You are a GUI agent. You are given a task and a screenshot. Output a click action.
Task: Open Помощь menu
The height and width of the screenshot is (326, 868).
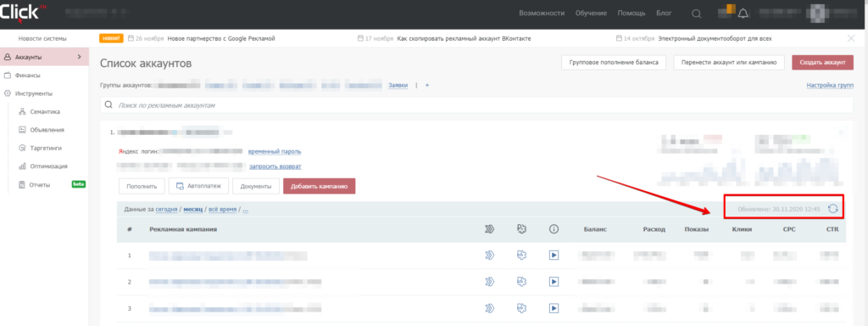point(631,14)
